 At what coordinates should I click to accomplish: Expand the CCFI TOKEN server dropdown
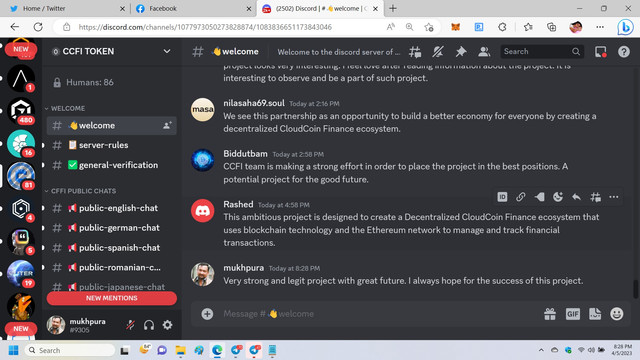pyautogui.click(x=167, y=51)
